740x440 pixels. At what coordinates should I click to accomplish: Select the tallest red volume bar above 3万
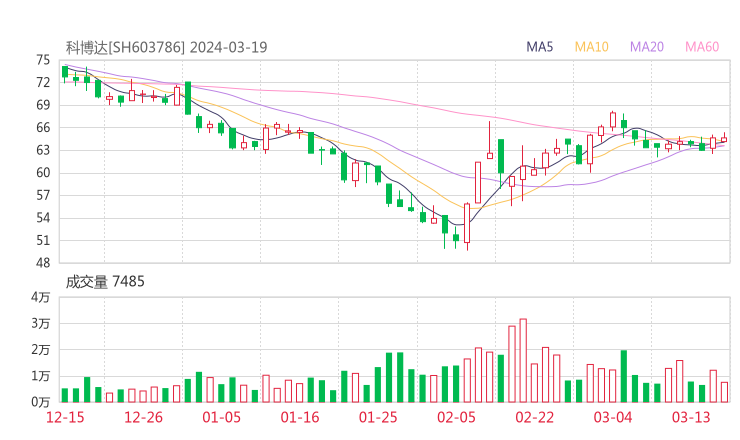(x=523, y=361)
